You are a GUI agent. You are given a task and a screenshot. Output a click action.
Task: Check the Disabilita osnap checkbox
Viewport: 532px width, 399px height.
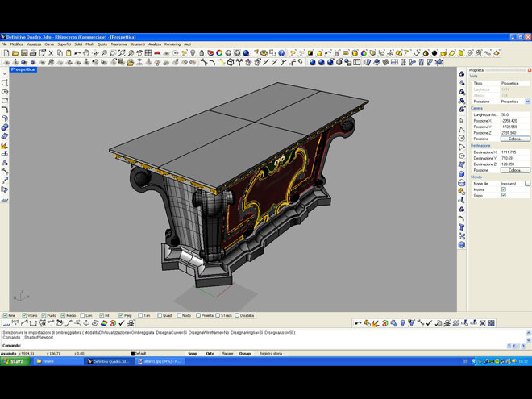coord(237,315)
